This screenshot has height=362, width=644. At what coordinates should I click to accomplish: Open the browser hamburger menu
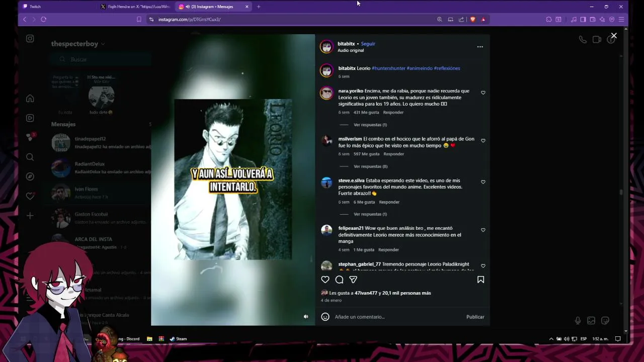click(x=621, y=19)
